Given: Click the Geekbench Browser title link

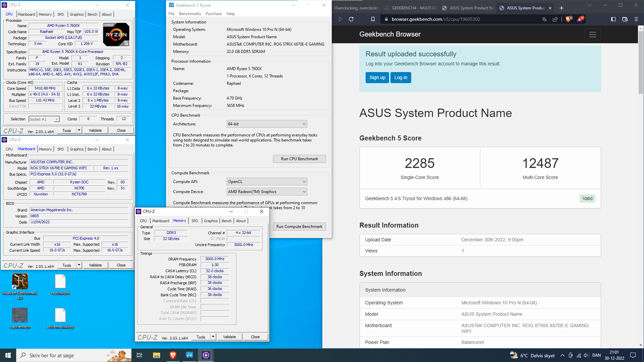Looking at the screenshot, I should click(390, 34).
